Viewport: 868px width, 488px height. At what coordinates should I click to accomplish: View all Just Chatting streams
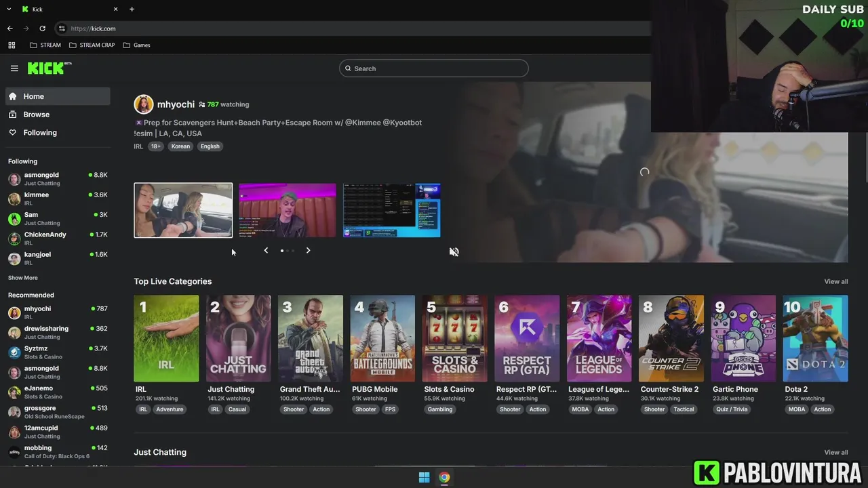pyautogui.click(x=835, y=452)
